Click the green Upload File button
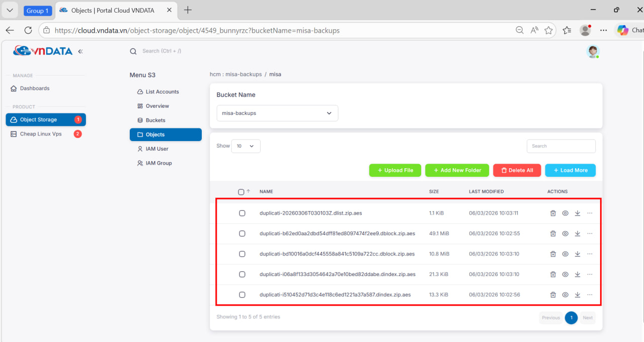This screenshot has width=644, height=342. coord(395,170)
